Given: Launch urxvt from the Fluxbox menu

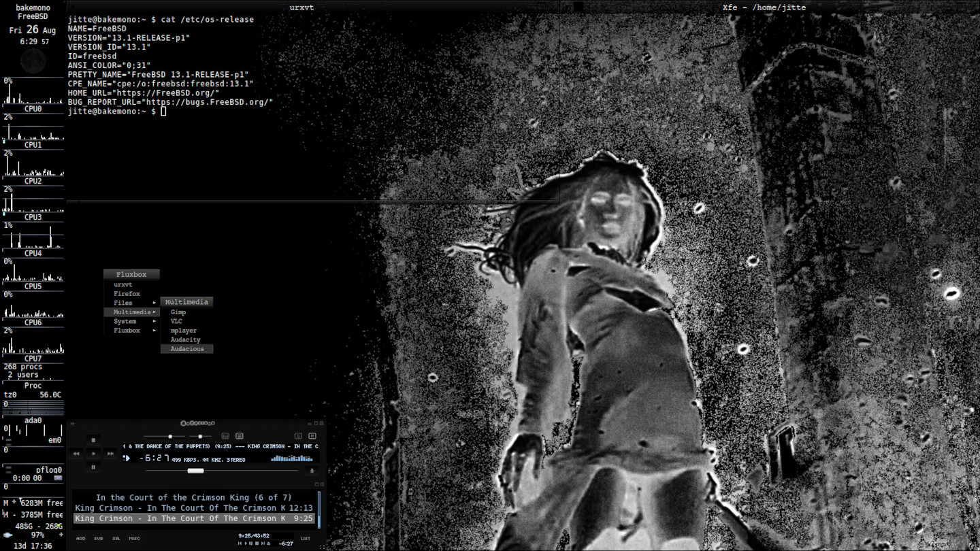Looking at the screenshot, I should tap(131, 284).
